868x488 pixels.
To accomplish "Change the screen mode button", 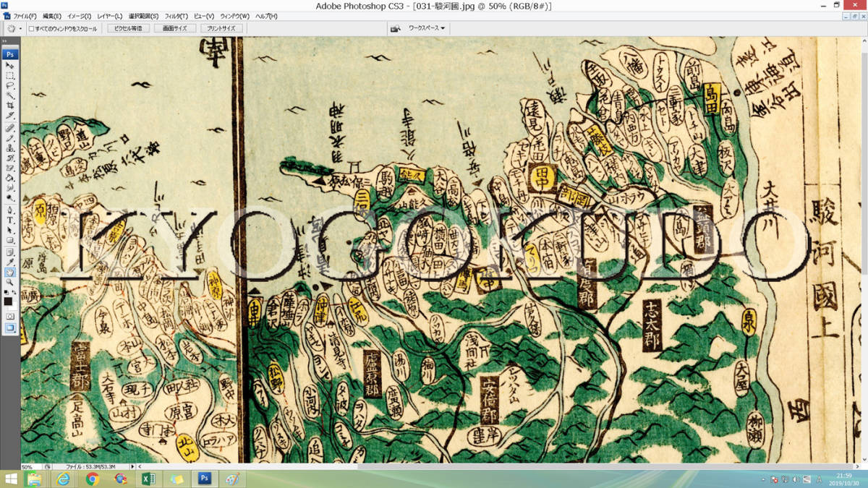I will [10, 328].
